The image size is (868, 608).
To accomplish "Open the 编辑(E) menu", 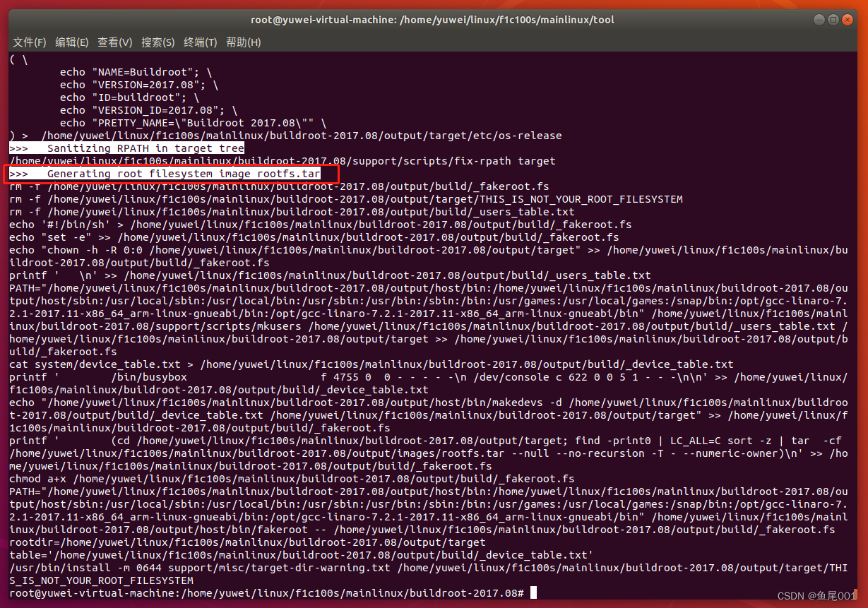I will [x=71, y=42].
